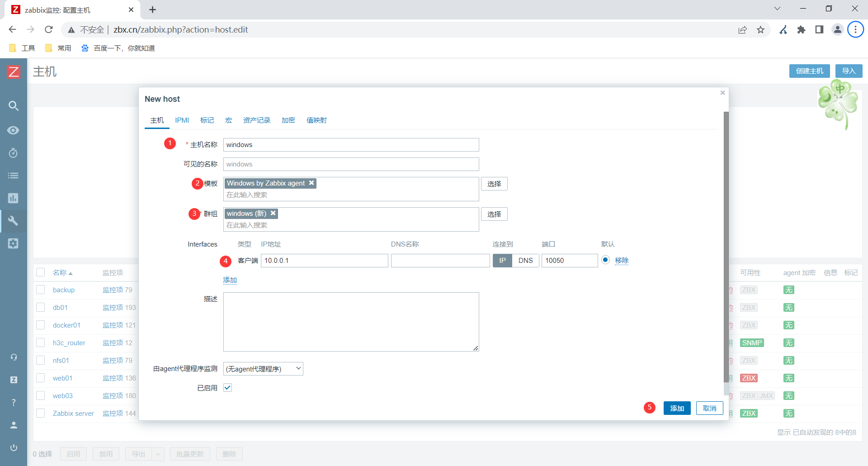Select the default interface radio button
The width and height of the screenshot is (868, 466).
[x=605, y=260]
